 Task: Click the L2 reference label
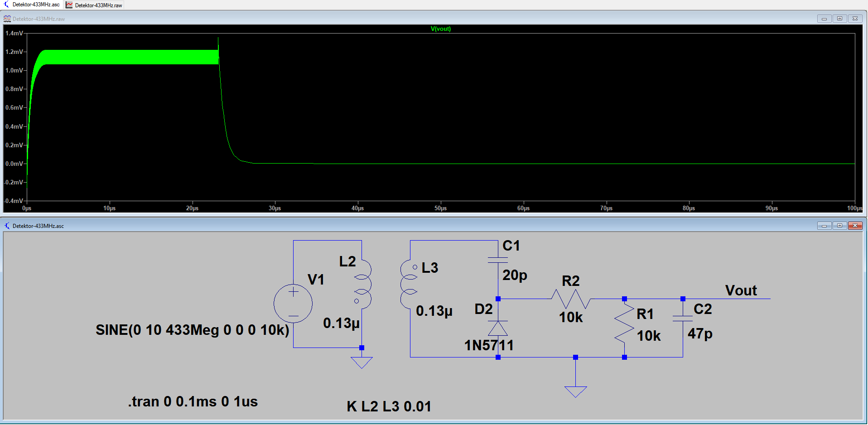(347, 261)
